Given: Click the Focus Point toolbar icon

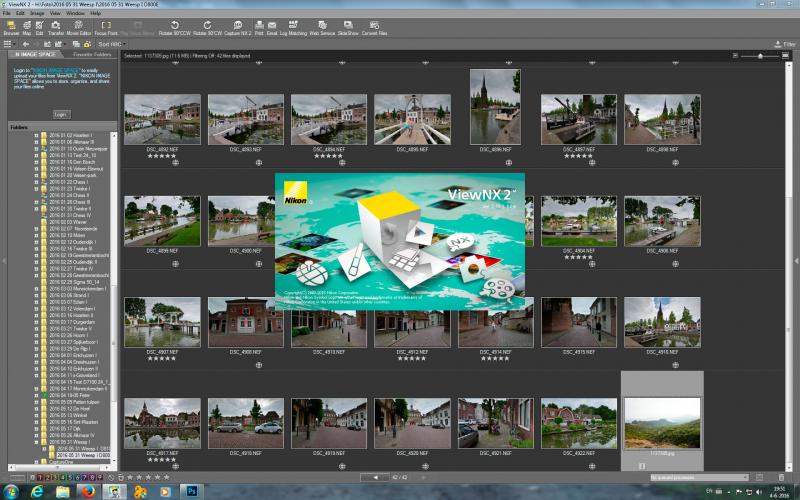Looking at the screenshot, I should coord(106,28).
